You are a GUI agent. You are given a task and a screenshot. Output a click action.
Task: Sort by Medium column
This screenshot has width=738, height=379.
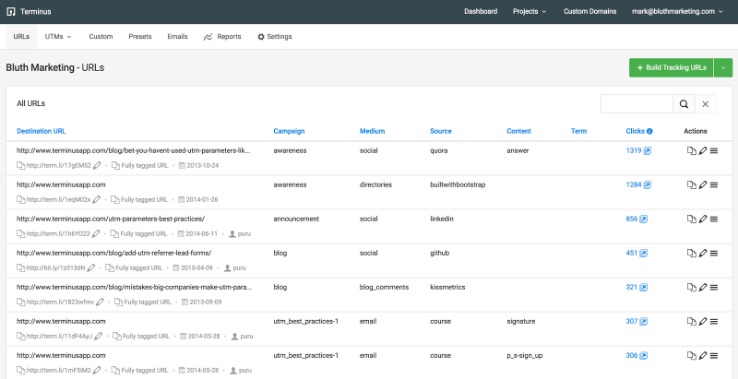372,131
